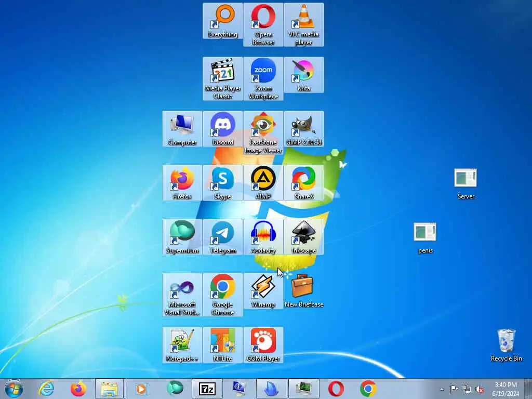532x399 pixels.
Task: Select the New Briefcase desktop icon
Action: tap(303, 291)
